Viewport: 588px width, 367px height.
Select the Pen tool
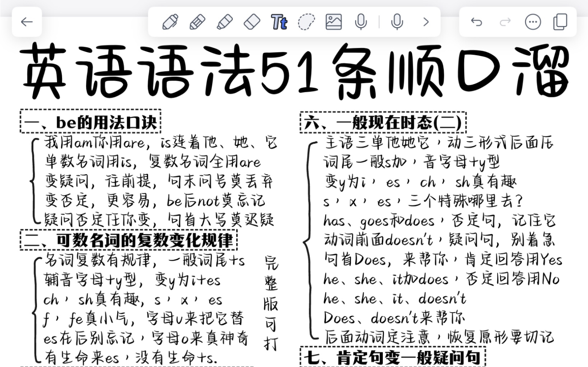tap(170, 22)
